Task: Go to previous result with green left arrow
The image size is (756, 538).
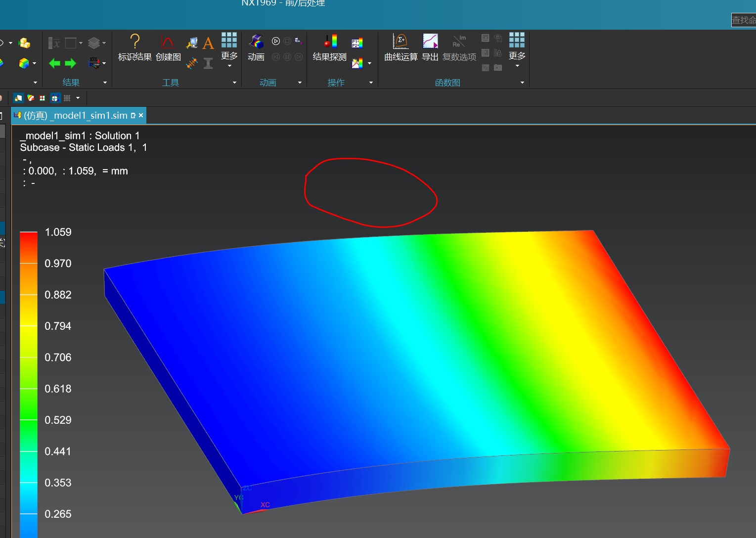Action: coord(54,63)
